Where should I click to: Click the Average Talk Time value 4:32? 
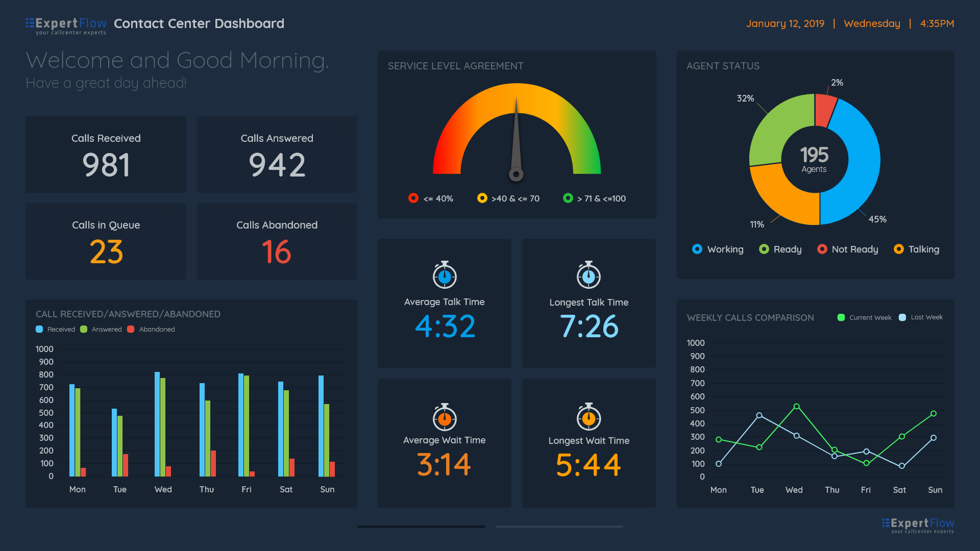(445, 327)
